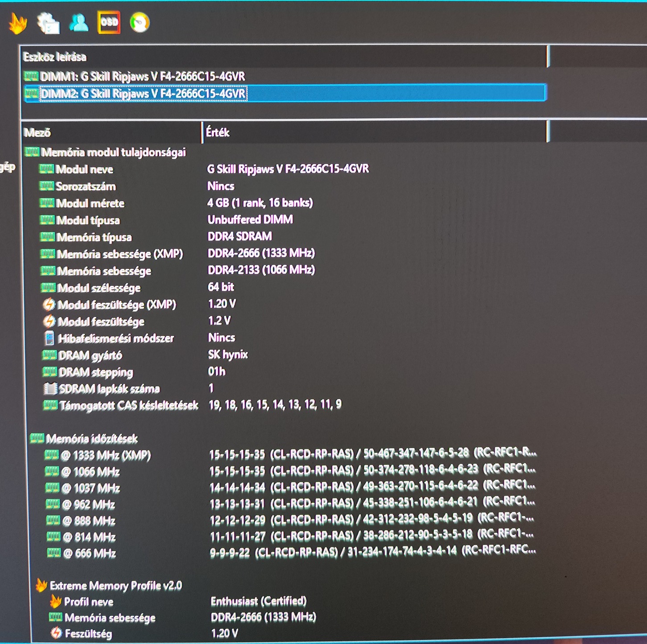Click the Modul szélessége field
This screenshot has height=644, width=647.
point(91,288)
